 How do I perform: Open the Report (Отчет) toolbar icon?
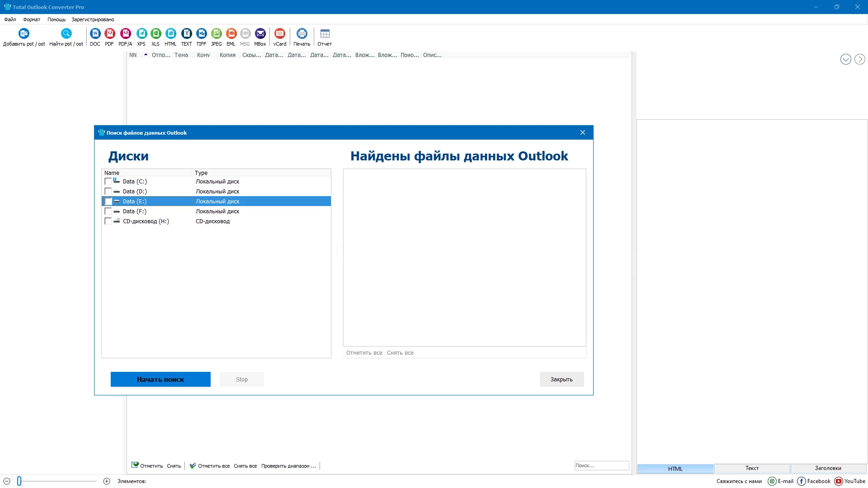(x=325, y=33)
